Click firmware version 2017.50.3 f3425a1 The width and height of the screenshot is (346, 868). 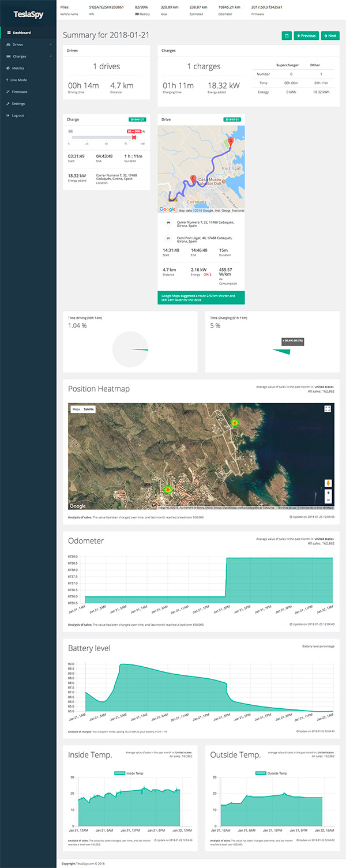(x=267, y=7)
